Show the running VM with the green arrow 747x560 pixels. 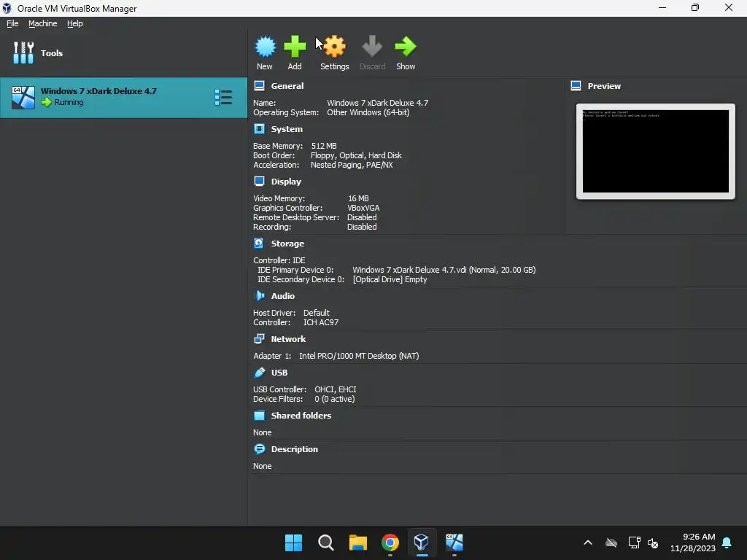click(x=406, y=47)
